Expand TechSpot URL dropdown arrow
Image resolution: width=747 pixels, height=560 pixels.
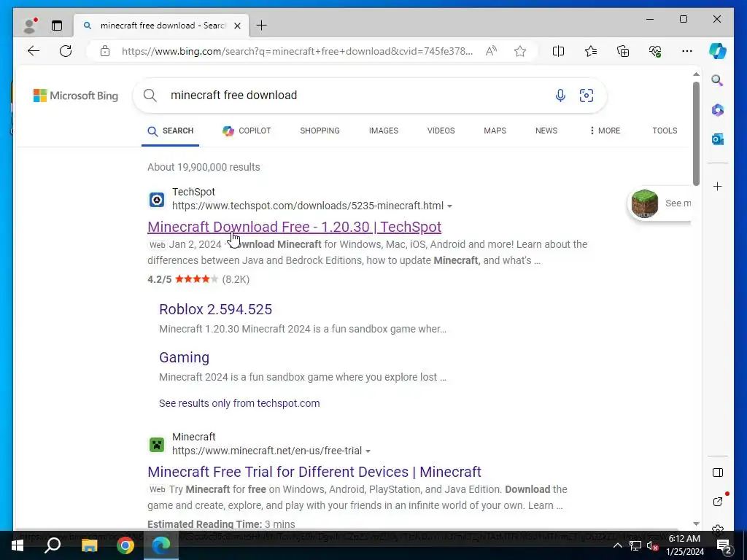(449, 206)
